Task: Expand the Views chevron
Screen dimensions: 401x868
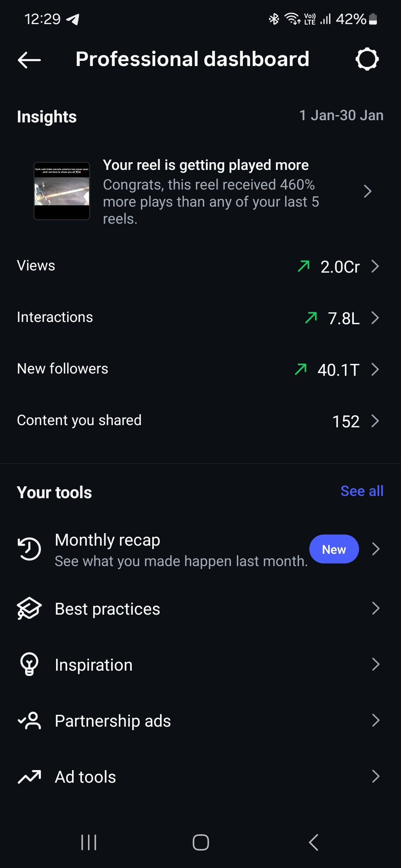Action: (x=375, y=266)
